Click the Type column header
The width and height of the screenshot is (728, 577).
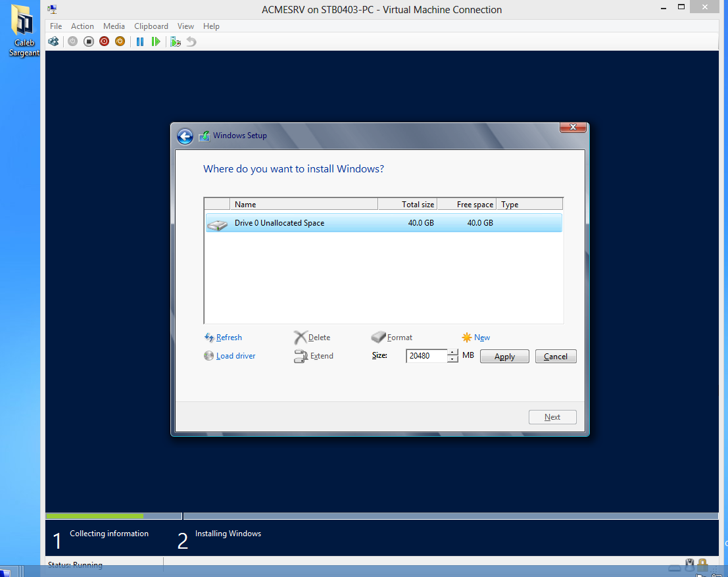click(530, 205)
